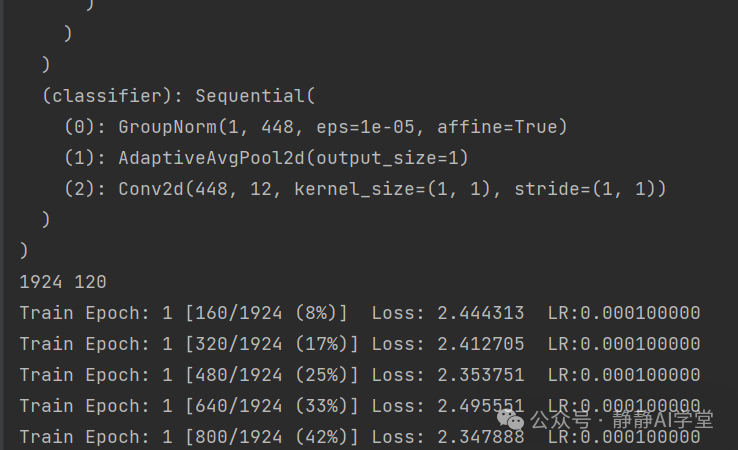The height and width of the screenshot is (450, 738).
Task: Click the Loss: 2.353751 value
Action: click(448, 375)
